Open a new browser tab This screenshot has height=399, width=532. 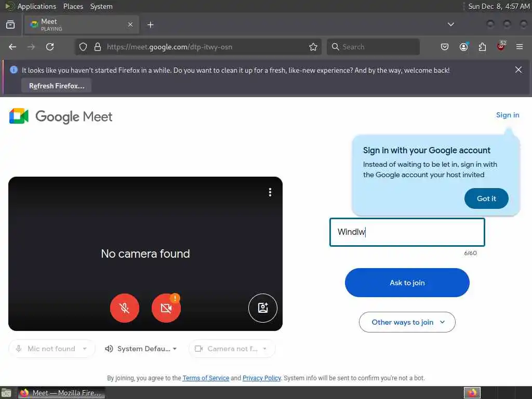coord(151,25)
